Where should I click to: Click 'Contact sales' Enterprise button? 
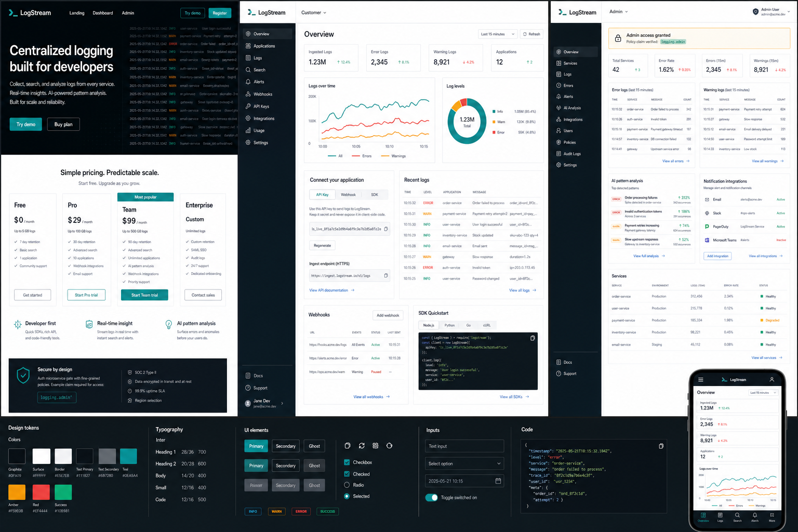click(203, 295)
